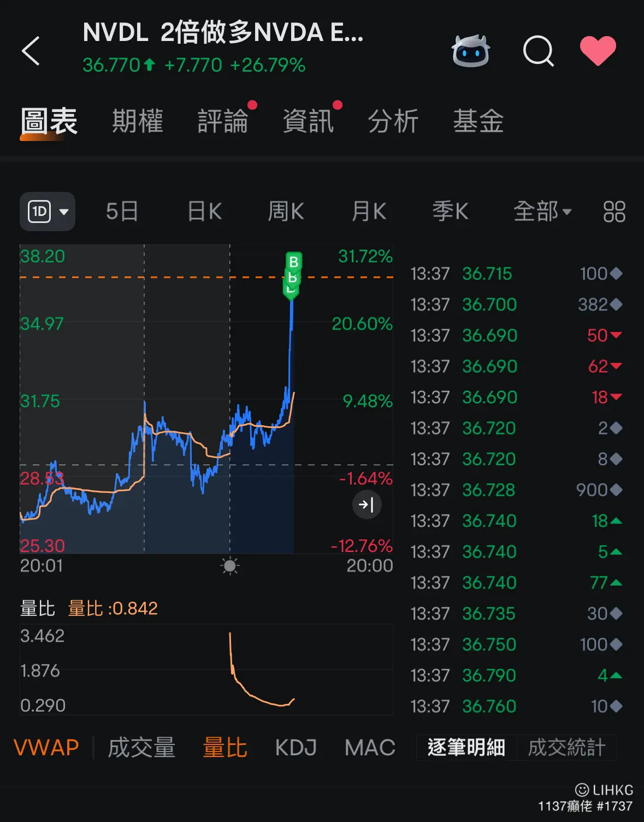Image resolution: width=644 pixels, height=822 pixels.
Task: Tap the jump-to-latest arrow button on chart
Action: (x=367, y=504)
